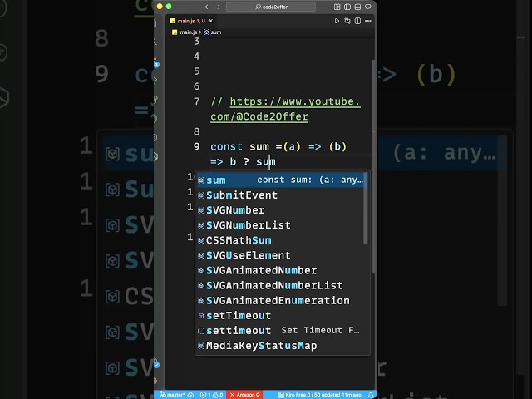Select 'SVGAnimatedEnumeration' suggestion
The image size is (532, 399).
[x=281, y=301]
